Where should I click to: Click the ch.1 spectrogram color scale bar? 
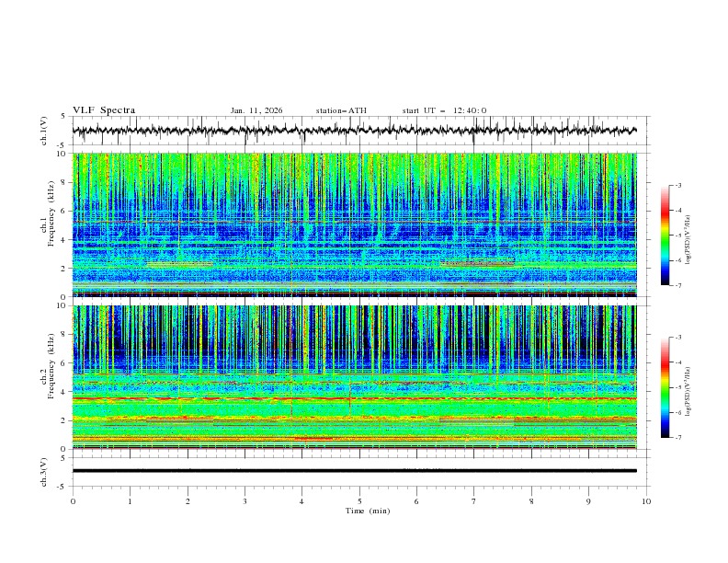[665, 235]
